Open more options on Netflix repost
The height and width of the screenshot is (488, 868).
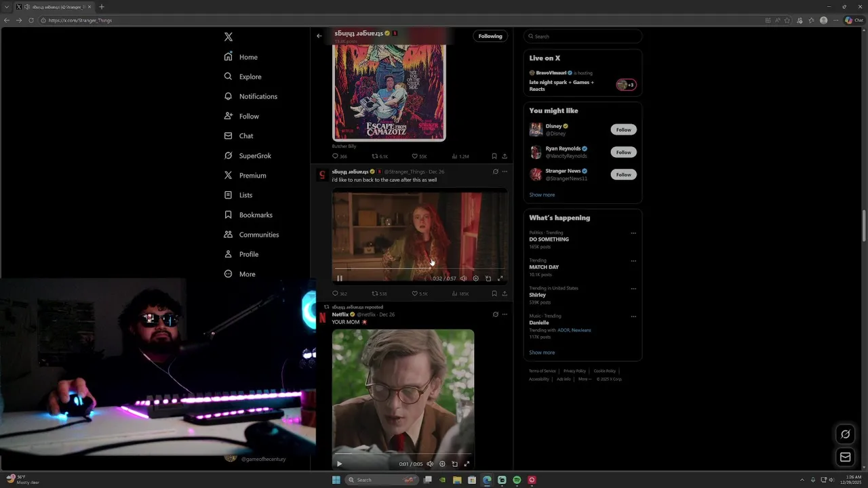tap(505, 314)
